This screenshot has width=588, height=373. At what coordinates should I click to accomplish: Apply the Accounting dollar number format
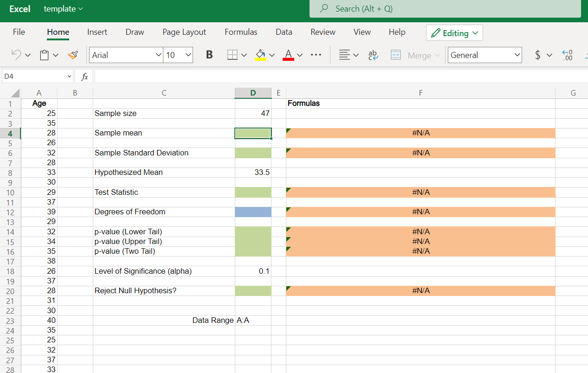coord(538,54)
